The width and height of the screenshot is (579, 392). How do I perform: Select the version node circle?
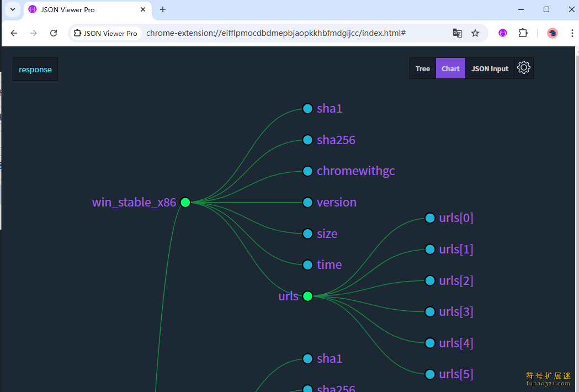click(307, 203)
